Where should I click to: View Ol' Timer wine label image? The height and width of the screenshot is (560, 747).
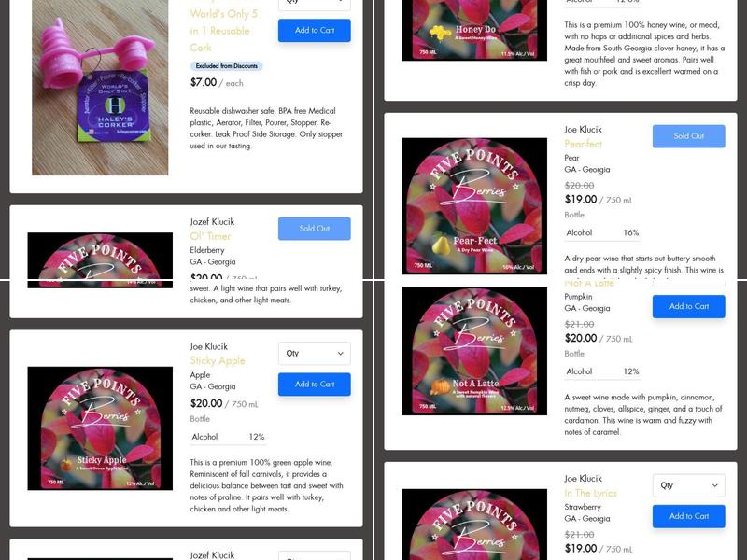coord(100,260)
